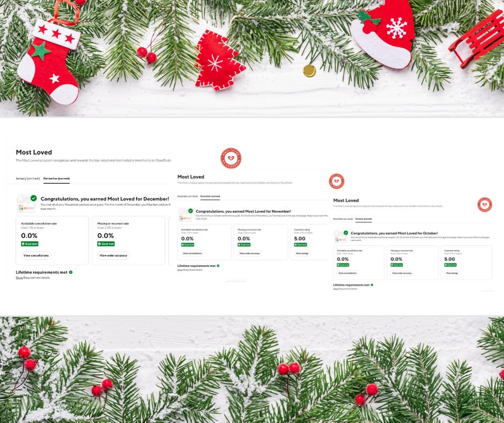Click the 0.0% under November avoidable cancellation rate

188,238
